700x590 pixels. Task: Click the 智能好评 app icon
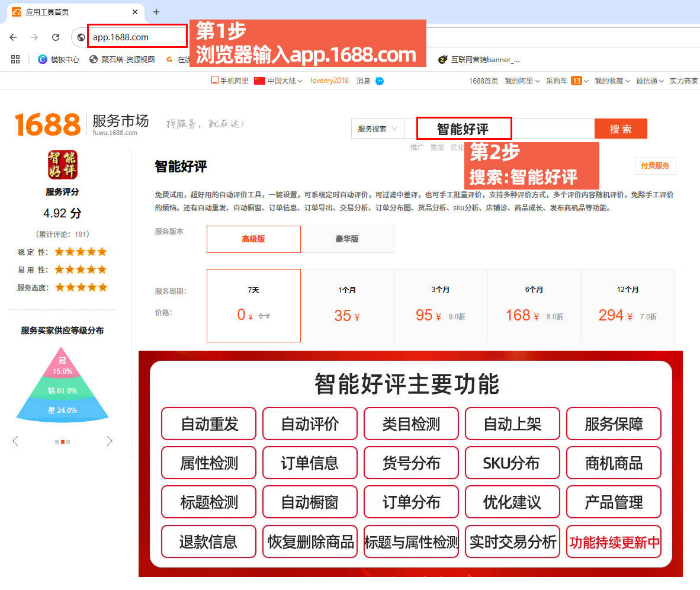(x=62, y=165)
